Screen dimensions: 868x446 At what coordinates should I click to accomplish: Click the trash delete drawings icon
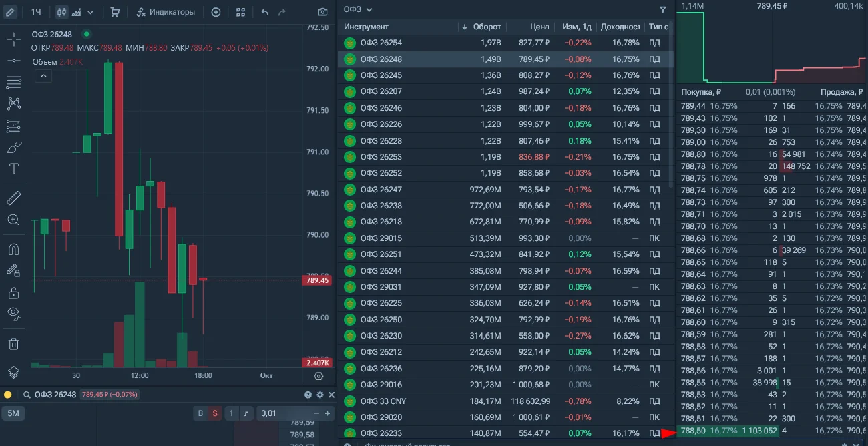pyautogui.click(x=13, y=344)
